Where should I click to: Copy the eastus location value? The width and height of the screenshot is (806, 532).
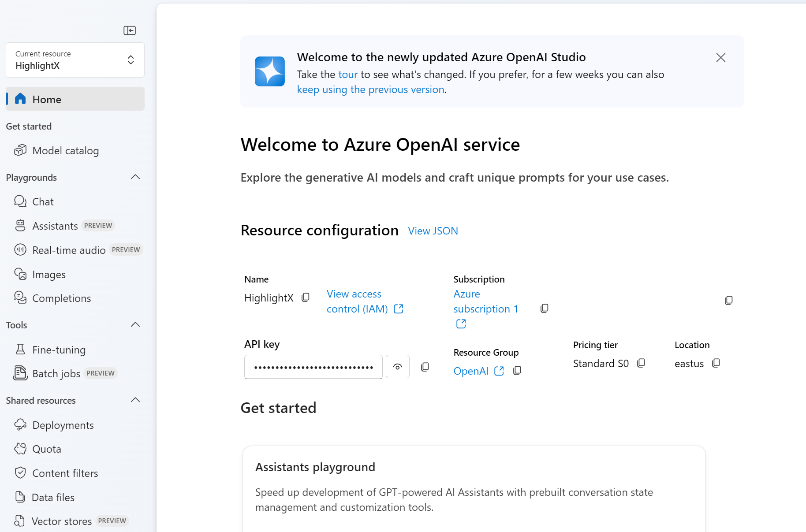pyautogui.click(x=716, y=363)
